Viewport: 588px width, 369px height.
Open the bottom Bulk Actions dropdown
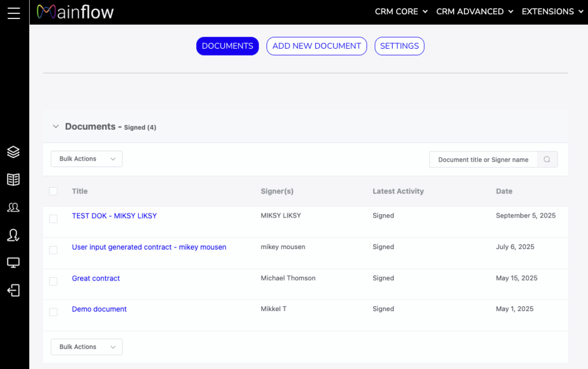[87, 347]
